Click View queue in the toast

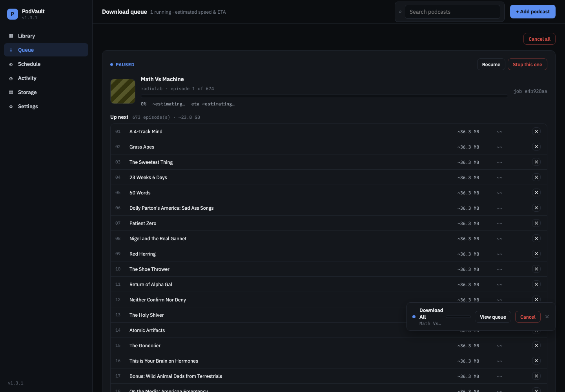[493, 317]
